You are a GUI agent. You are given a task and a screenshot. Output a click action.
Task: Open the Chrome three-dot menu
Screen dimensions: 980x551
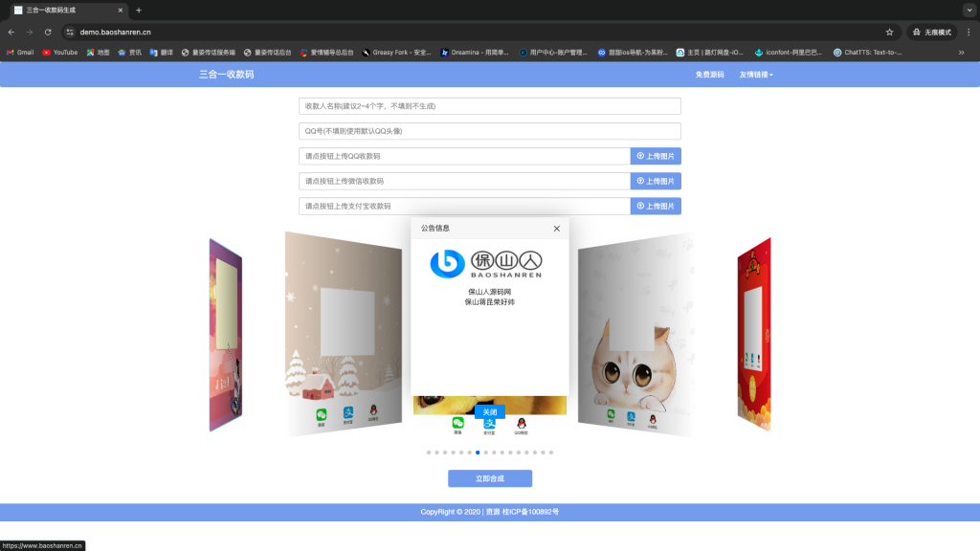(969, 32)
